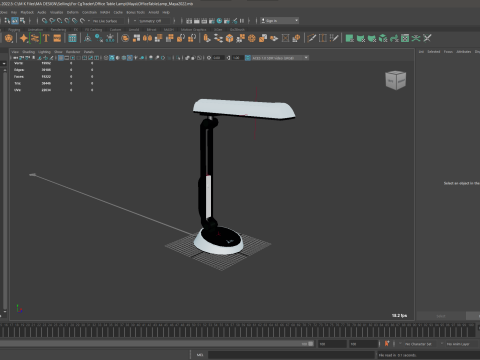Open the panel Lighting menu

pyautogui.click(x=44, y=52)
